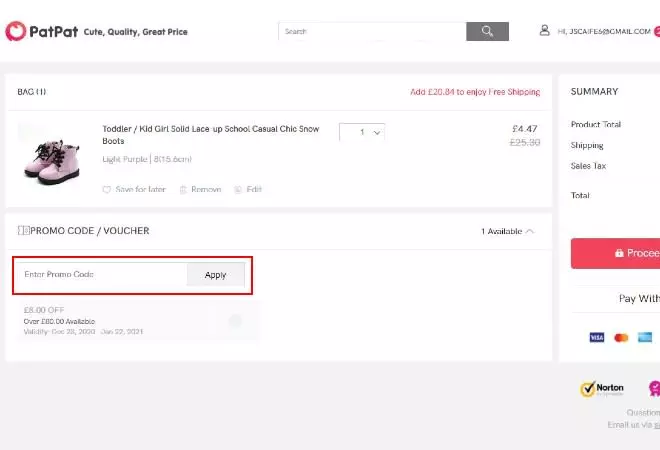Screen dimensions: 660x450
Task: Click the Proceed checkout button
Action: click(615, 253)
